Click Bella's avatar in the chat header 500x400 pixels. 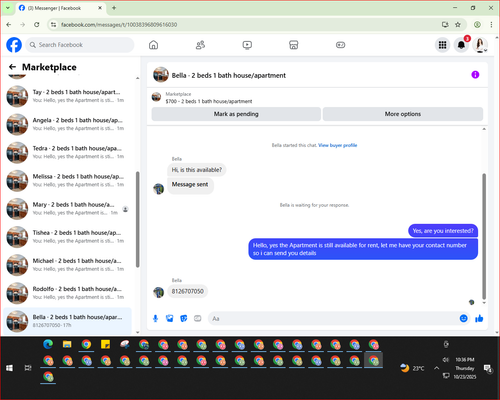(161, 75)
